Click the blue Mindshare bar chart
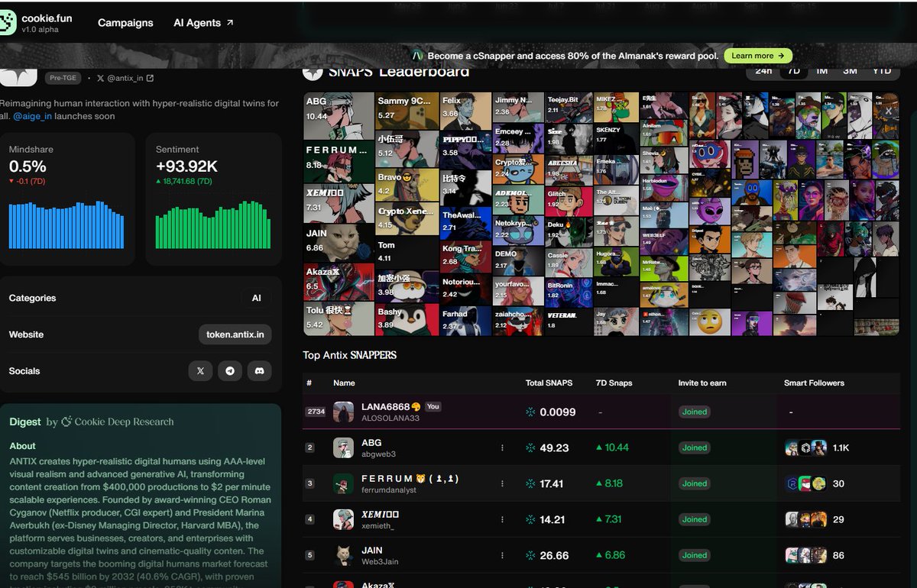This screenshot has width=917, height=588. tap(66, 225)
